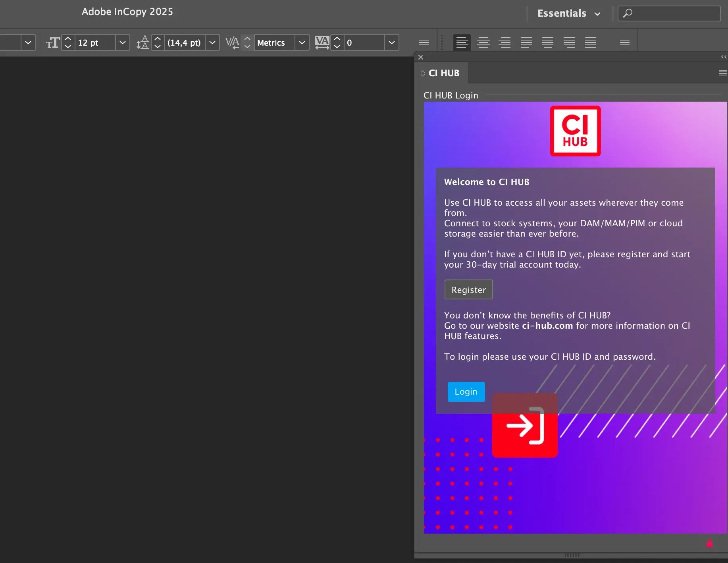Image resolution: width=728 pixels, height=563 pixels.
Task: Open the tracking value dropdown
Action: [x=392, y=42]
